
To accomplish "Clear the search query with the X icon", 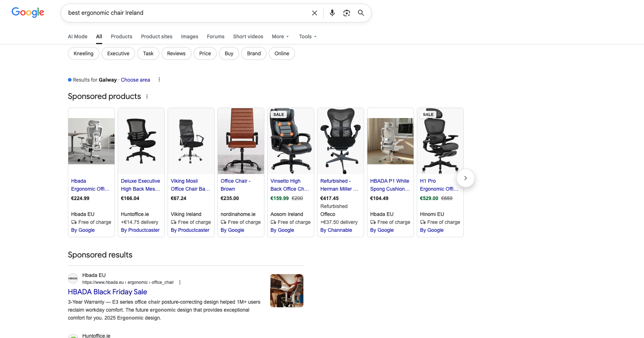I will (314, 13).
